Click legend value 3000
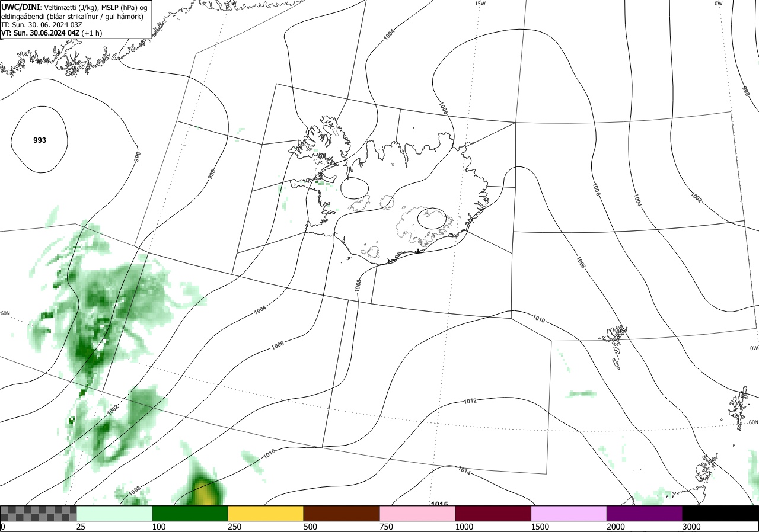759x532 pixels. (x=692, y=527)
